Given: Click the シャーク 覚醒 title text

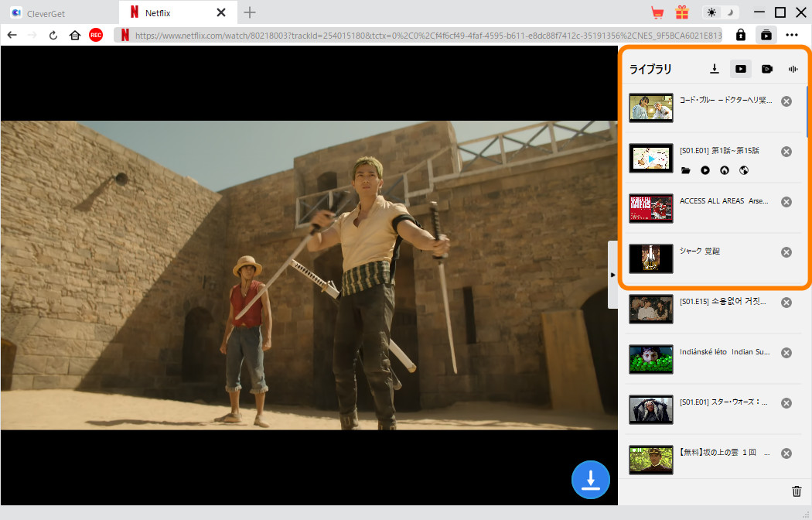Looking at the screenshot, I should click(x=700, y=251).
